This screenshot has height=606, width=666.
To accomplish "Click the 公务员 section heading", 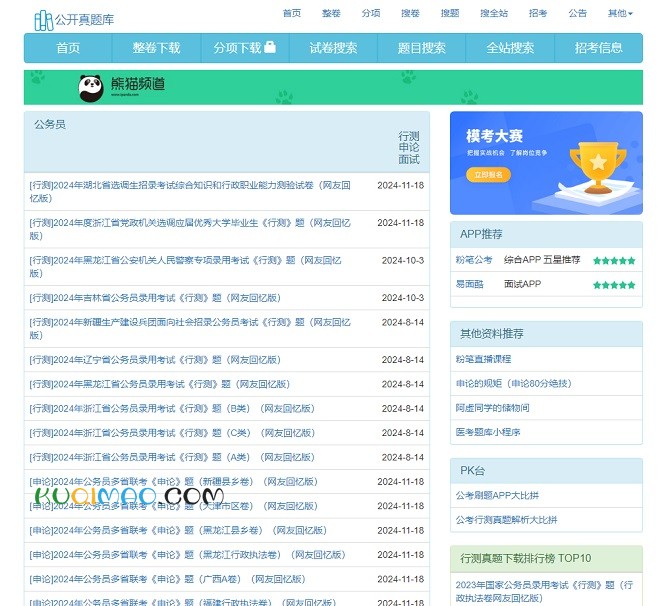I will pyautogui.click(x=50, y=124).
